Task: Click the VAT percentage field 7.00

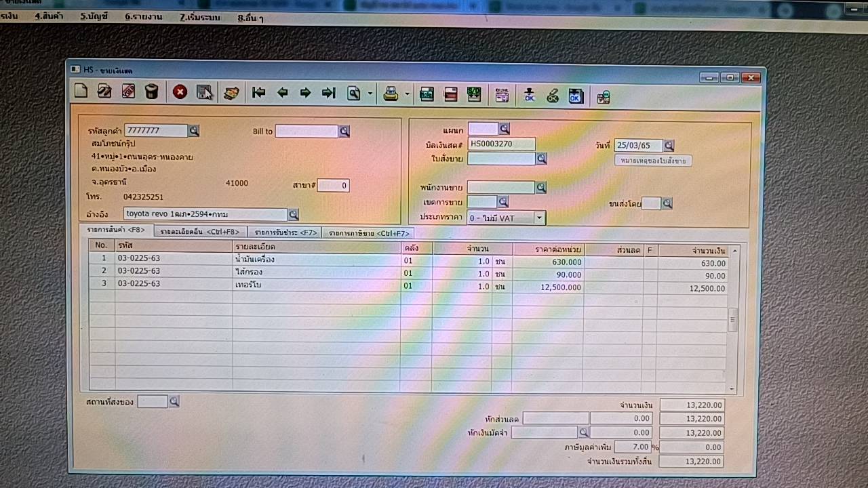Action: 632,447
